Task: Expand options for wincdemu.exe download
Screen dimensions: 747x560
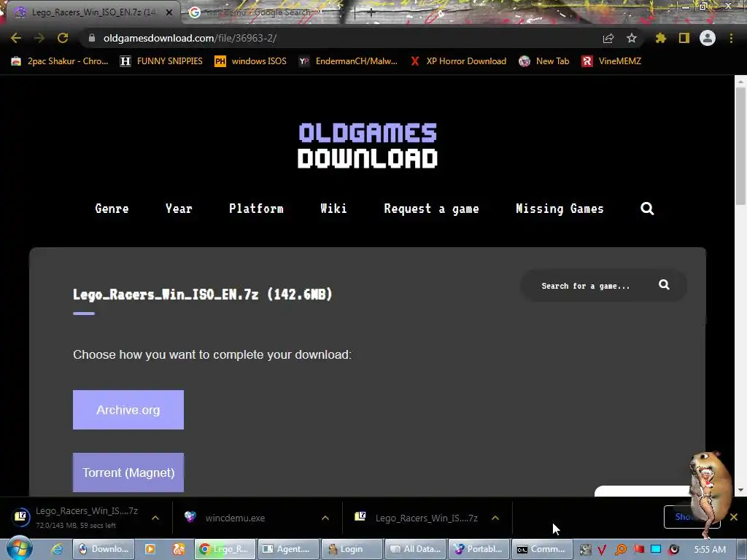Action: click(325, 518)
